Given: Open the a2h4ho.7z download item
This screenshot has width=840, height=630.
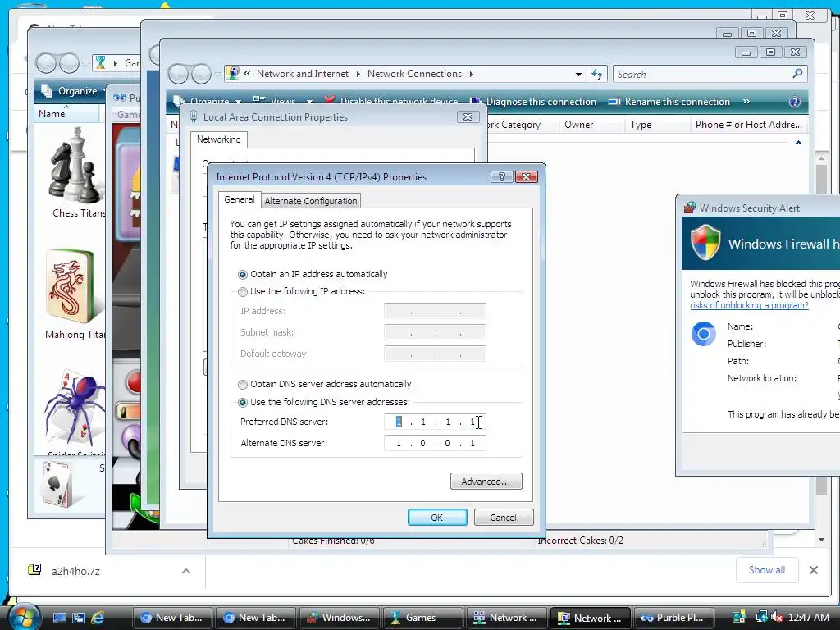Looking at the screenshot, I should [x=75, y=571].
